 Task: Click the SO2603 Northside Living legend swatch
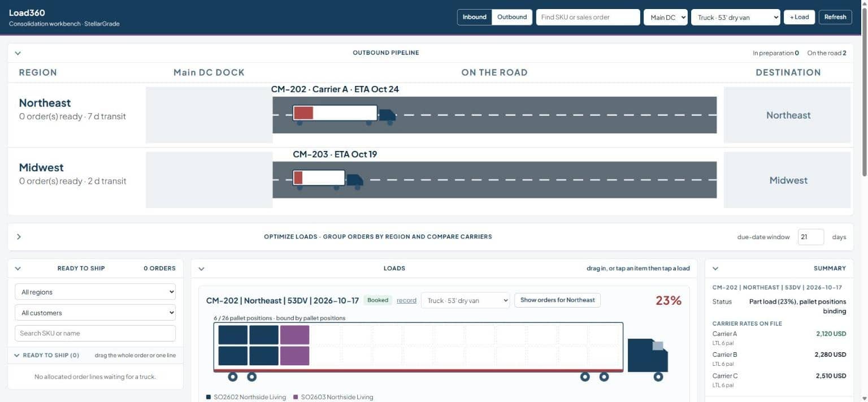tap(296, 397)
